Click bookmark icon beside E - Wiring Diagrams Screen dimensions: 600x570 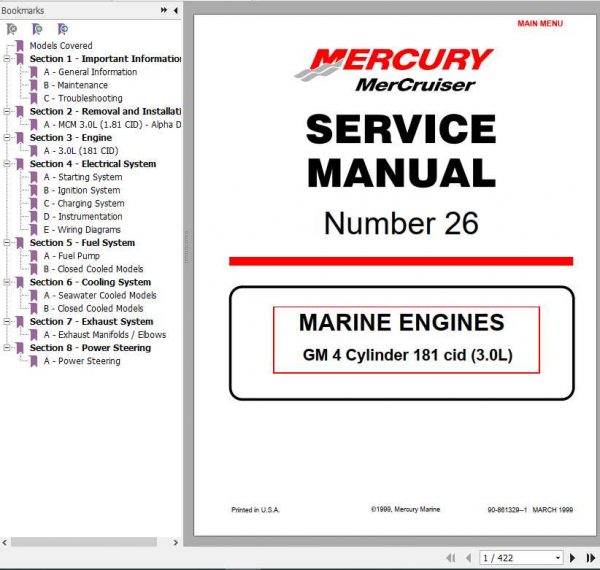pyautogui.click(x=34, y=230)
